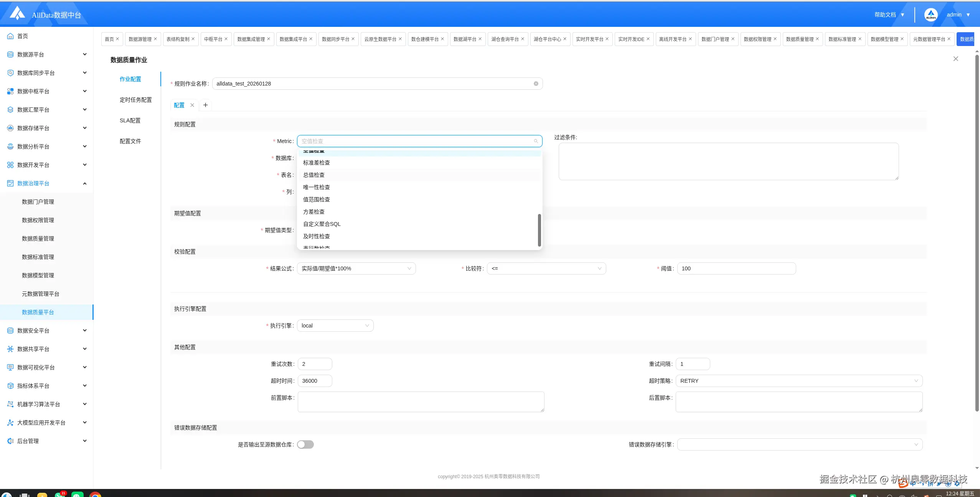
Task: Click the 阈值 input field
Action: click(x=736, y=268)
